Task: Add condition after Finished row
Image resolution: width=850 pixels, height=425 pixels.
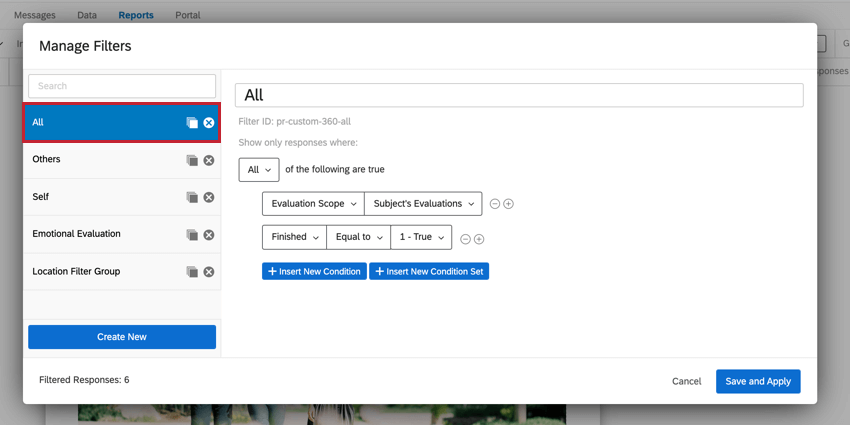Action: pos(479,239)
